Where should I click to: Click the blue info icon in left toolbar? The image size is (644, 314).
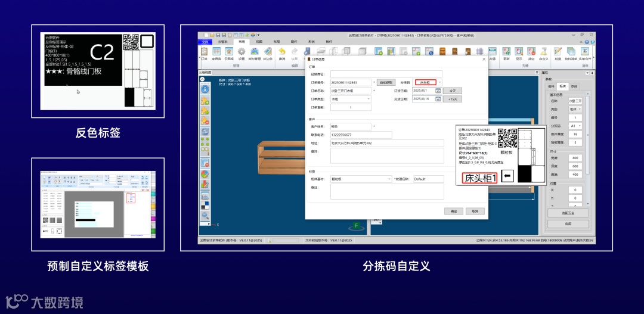(205, 89)
